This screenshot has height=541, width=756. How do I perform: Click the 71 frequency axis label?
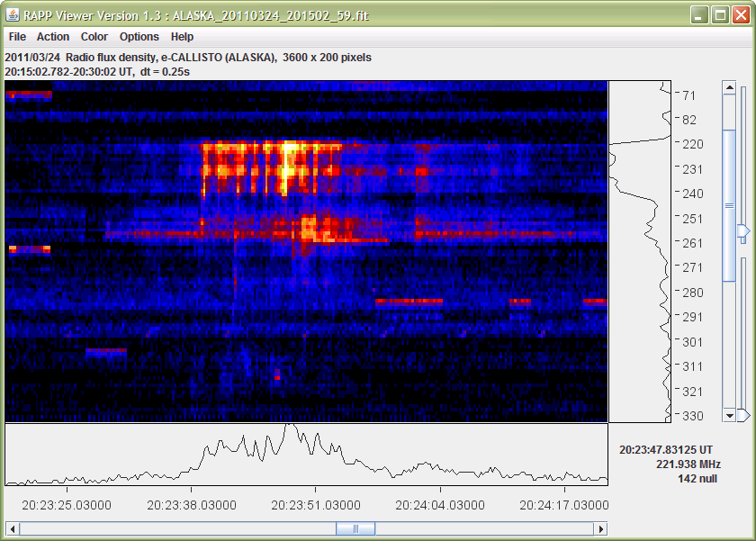[x=689, y=95]
